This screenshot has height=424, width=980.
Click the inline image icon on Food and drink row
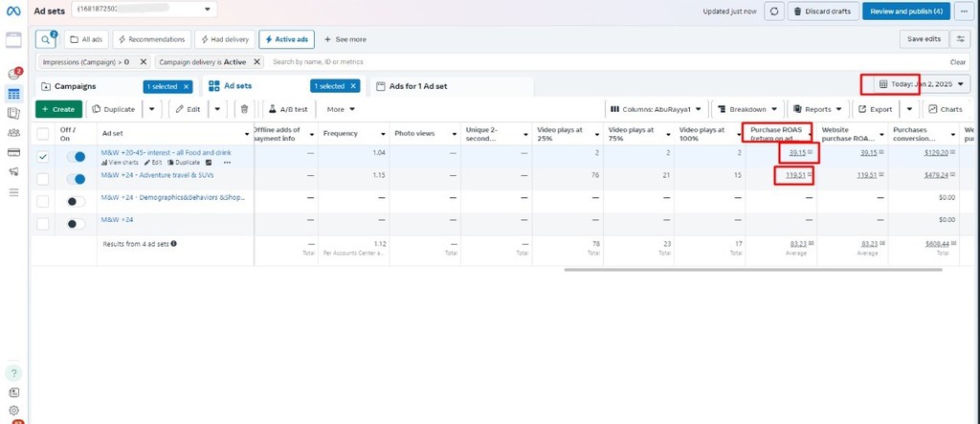(x=208, y=163)
